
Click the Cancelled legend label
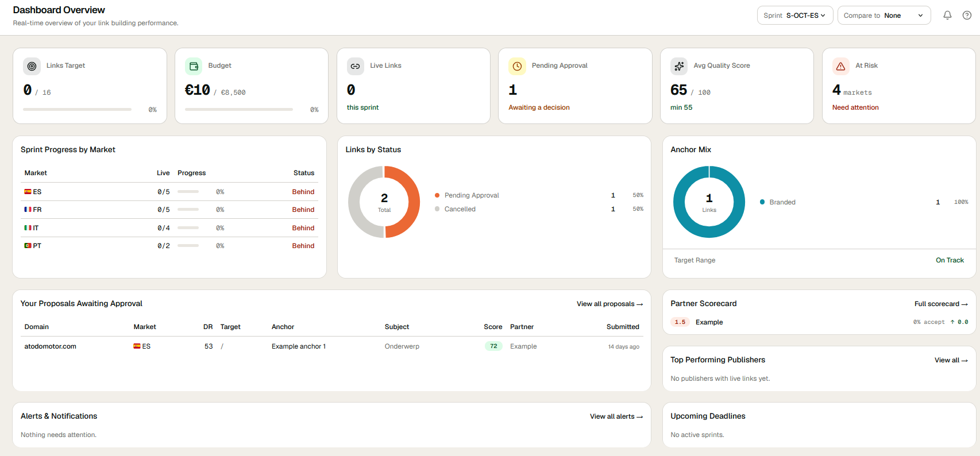pyautogui.click(x=460, y=209)
